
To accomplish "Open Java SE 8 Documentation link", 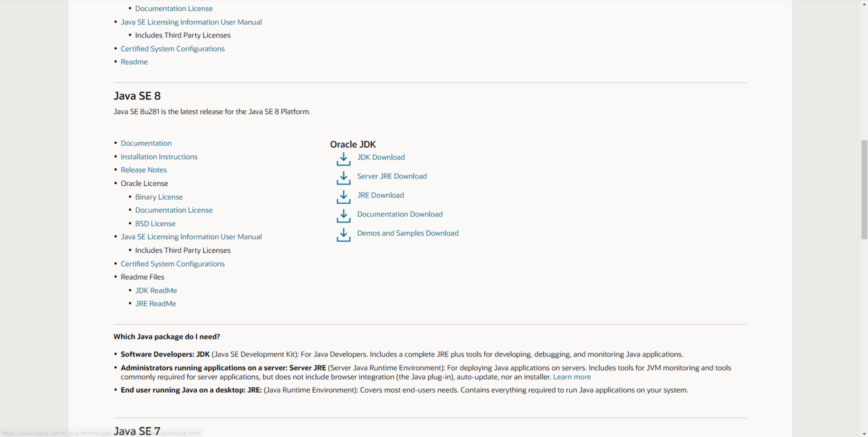I will (x=146, y=143).
